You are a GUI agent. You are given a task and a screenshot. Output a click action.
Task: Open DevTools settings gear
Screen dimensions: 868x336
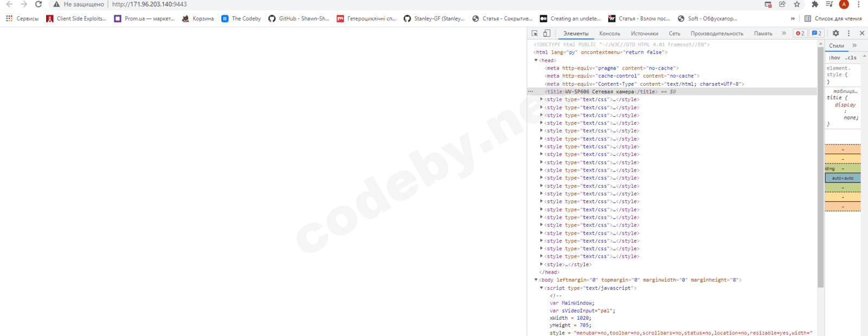(x=836, y=33)
